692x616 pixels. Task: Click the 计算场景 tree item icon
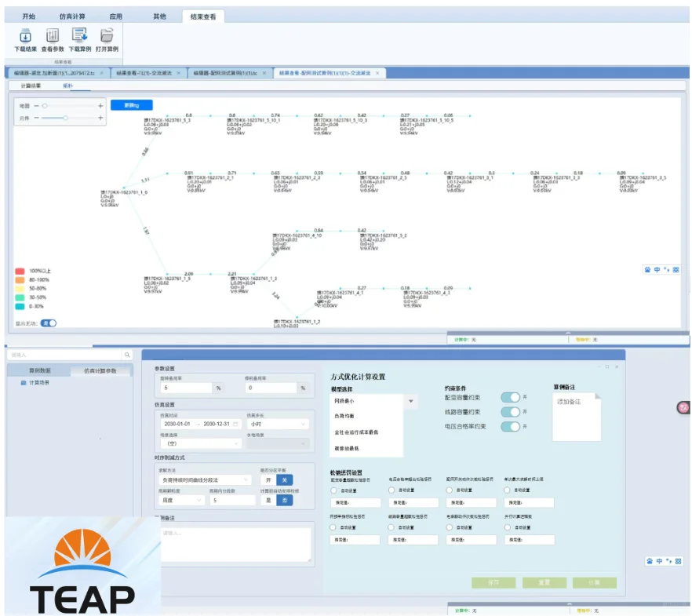tap(24, 383)
